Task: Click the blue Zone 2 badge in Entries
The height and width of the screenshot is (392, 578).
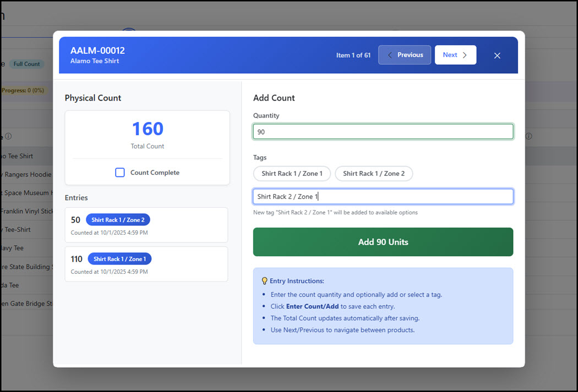Action: [118, 220]
